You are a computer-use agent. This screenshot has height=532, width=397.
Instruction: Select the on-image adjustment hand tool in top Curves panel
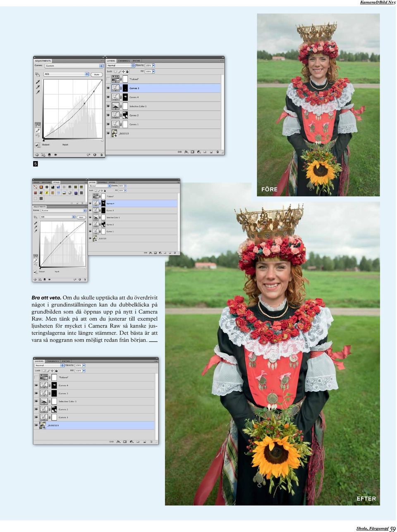coord(38,74)
